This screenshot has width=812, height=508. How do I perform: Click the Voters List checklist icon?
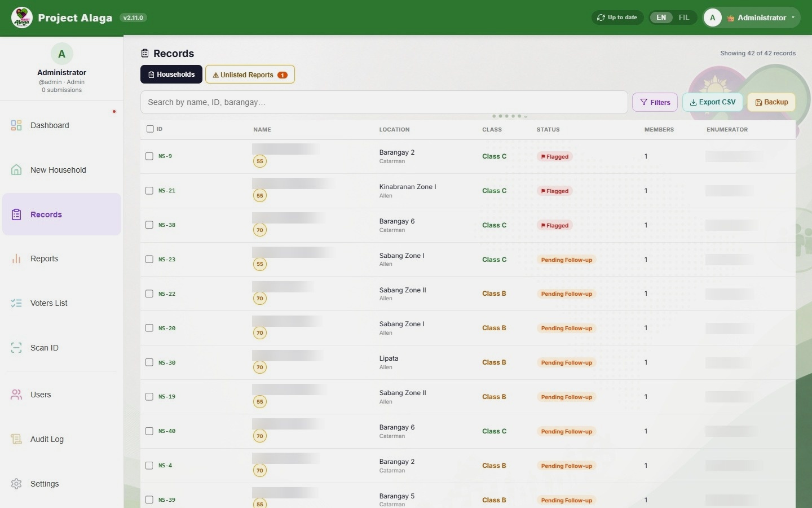(16, 303)
